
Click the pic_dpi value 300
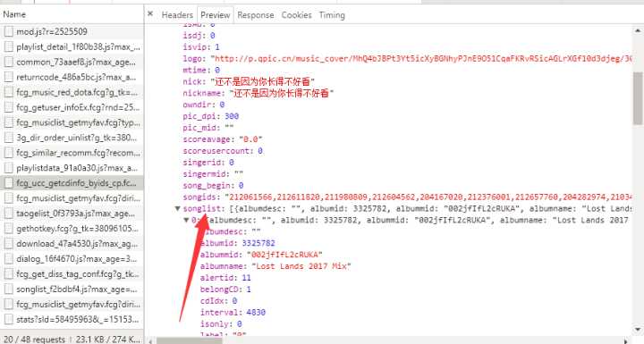pyautogui.click(x=232, y=116)
